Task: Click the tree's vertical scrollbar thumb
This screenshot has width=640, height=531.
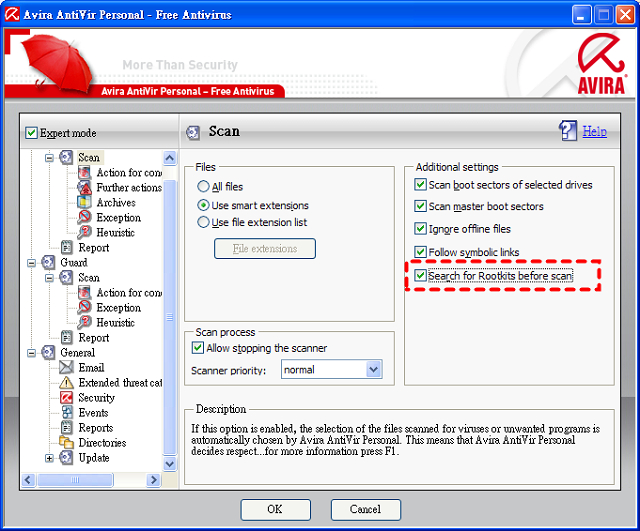Action: point(170,317)
